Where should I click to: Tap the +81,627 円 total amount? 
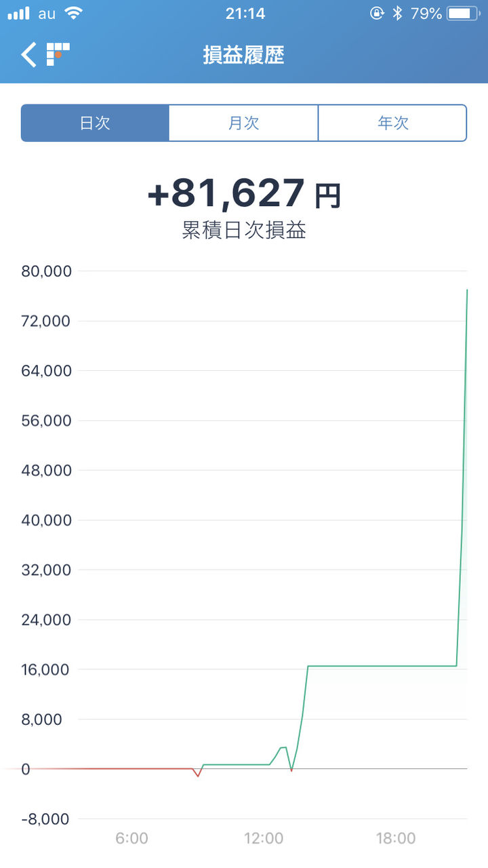pyautogui.click(x=244, y=194)
